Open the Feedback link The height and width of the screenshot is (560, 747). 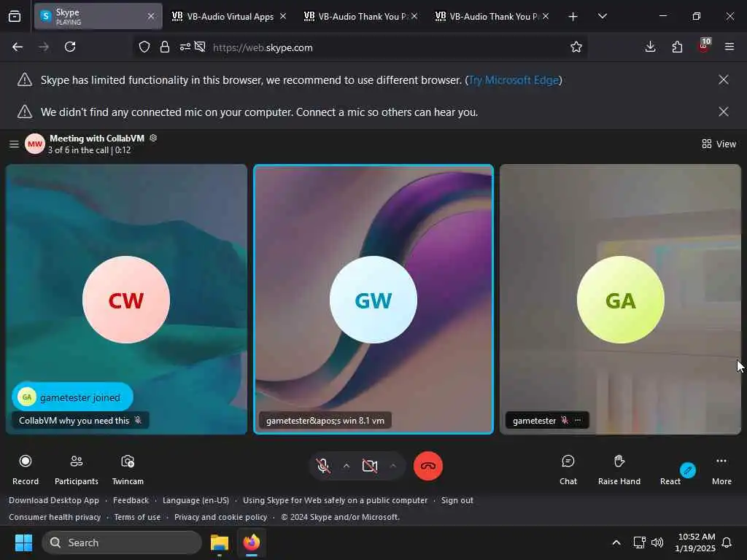tap(131, 500)
